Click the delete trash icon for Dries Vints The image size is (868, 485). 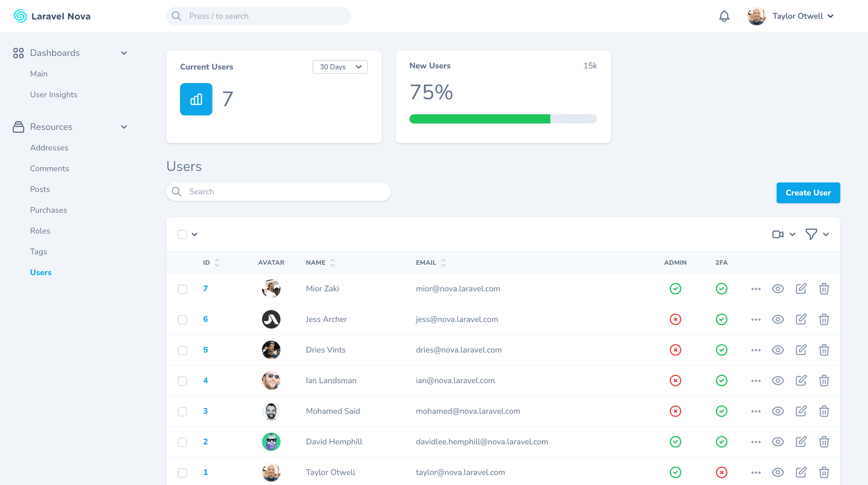[x=824, y=350]
